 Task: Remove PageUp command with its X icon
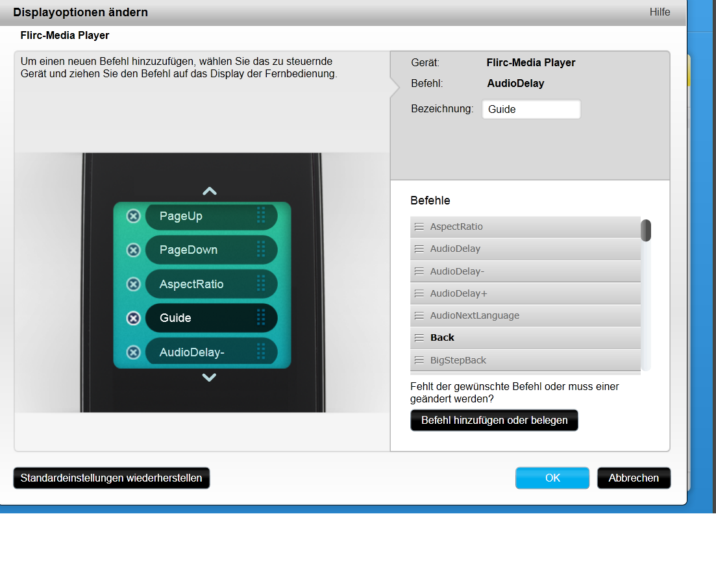click(133, 216)
